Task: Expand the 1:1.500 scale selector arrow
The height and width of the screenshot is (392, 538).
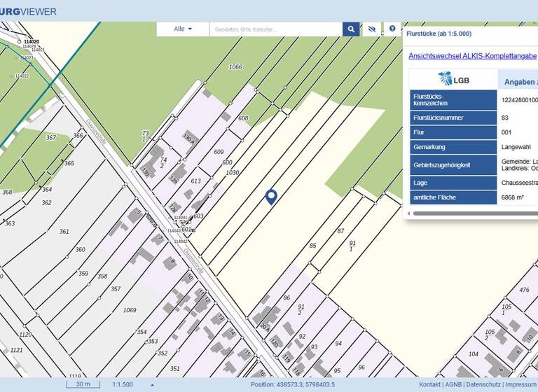Action: 152,385
